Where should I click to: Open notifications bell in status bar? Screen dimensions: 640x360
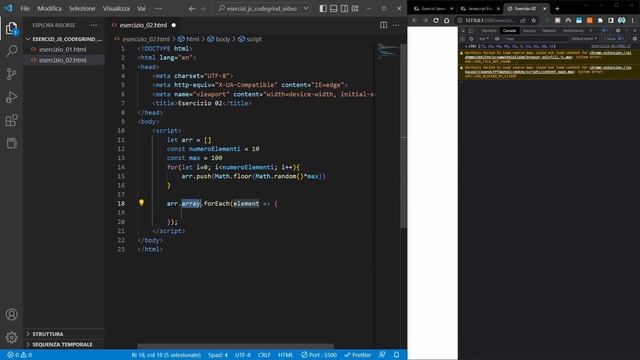(x=396, y=355)
